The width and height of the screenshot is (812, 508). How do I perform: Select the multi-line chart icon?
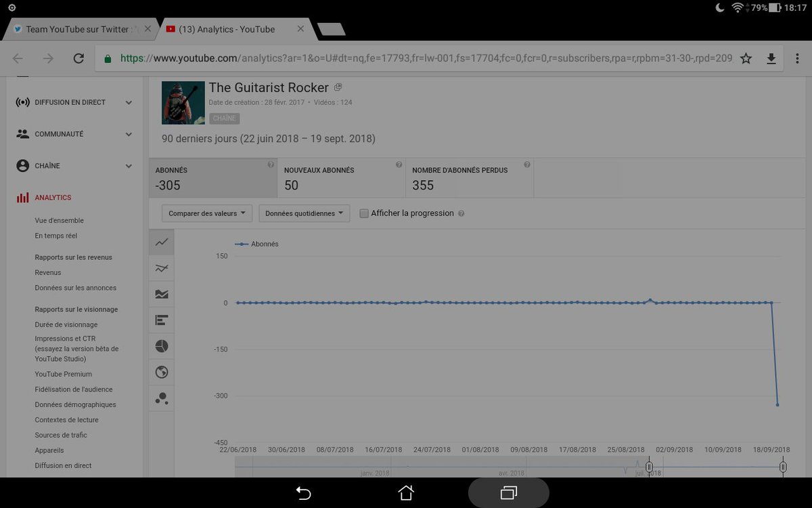click(x=161, y=268)
